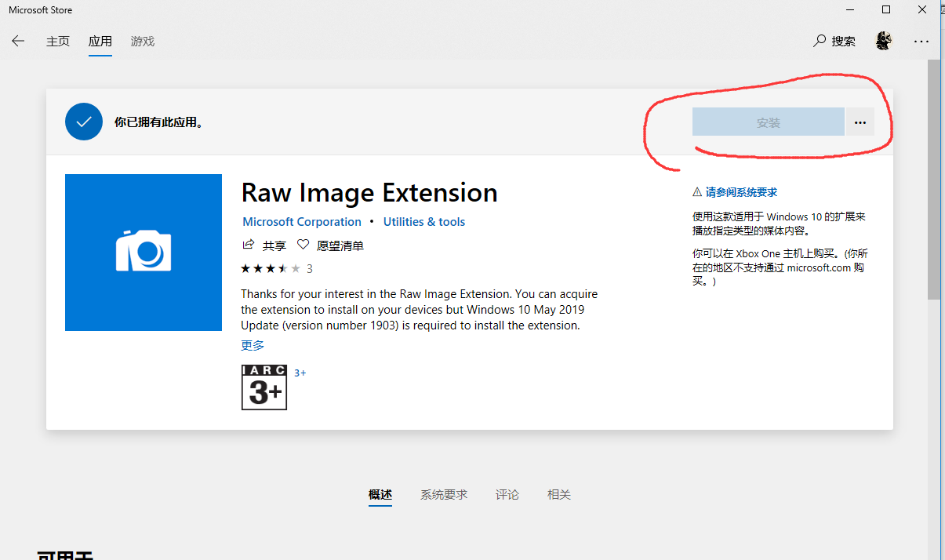
Task: Click the heart icon to add to 愿望清单
Action: 303,244
